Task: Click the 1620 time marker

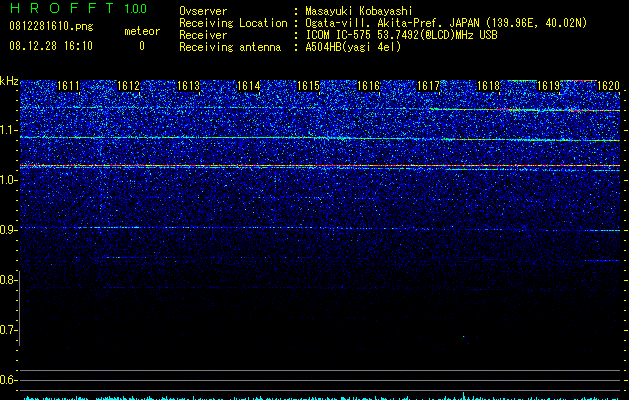Action: coord(609,86)
